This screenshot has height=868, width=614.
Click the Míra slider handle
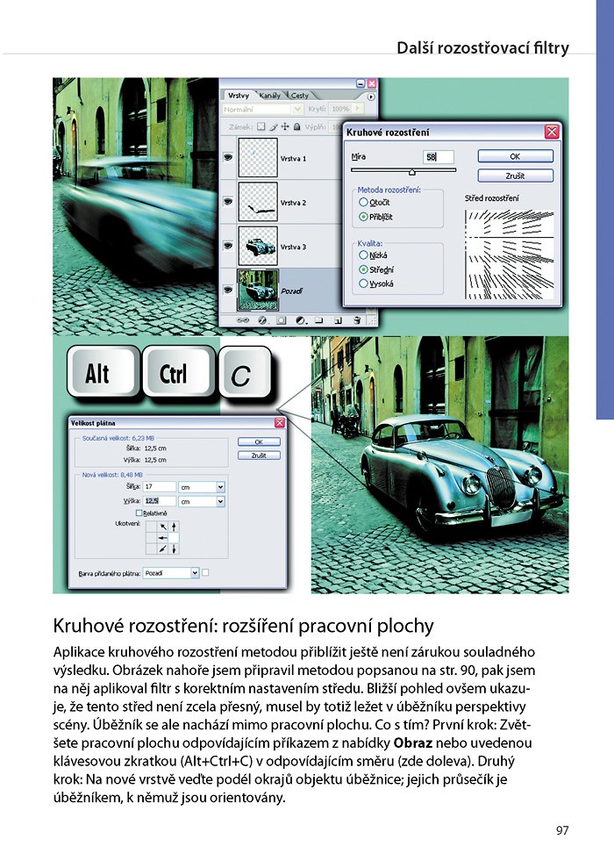point(412,173)
